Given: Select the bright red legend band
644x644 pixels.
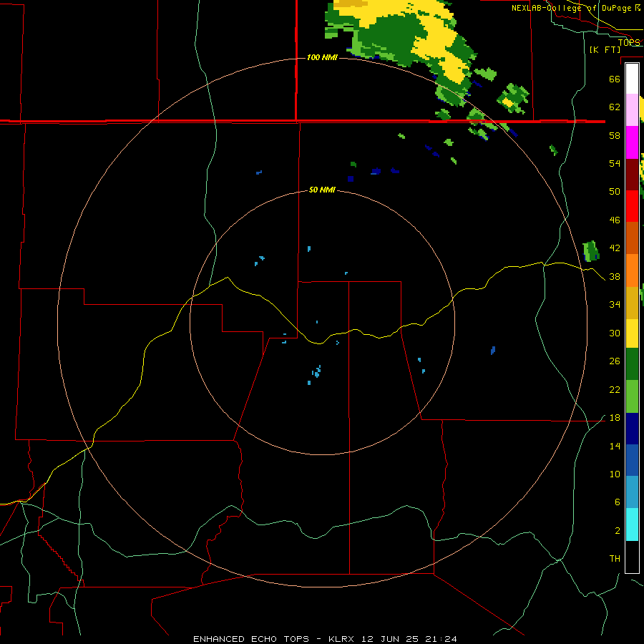Looking at the screenshot, I should click(632, 206).
